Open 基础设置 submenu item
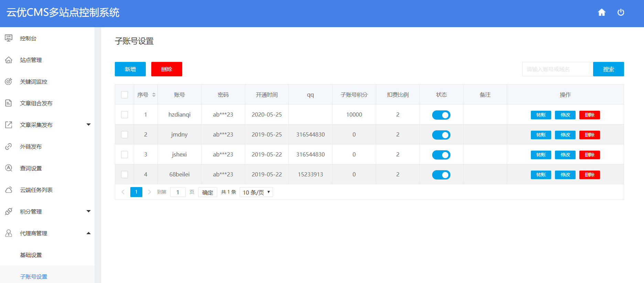 [x=31, y=255]
